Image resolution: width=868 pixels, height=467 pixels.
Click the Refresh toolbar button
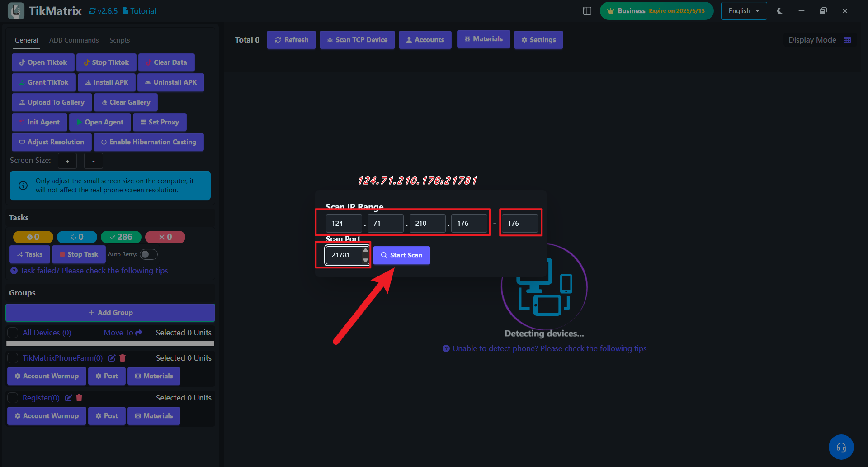click(291, 40)
